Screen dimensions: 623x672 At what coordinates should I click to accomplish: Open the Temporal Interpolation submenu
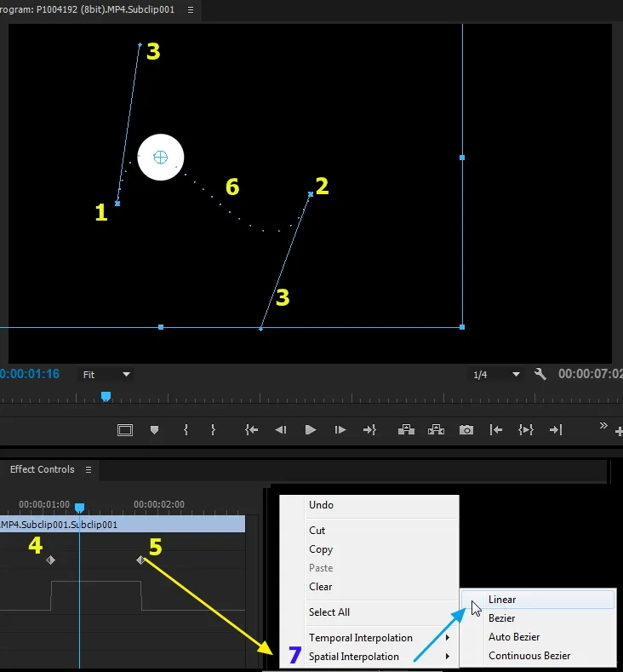[369, 638]
